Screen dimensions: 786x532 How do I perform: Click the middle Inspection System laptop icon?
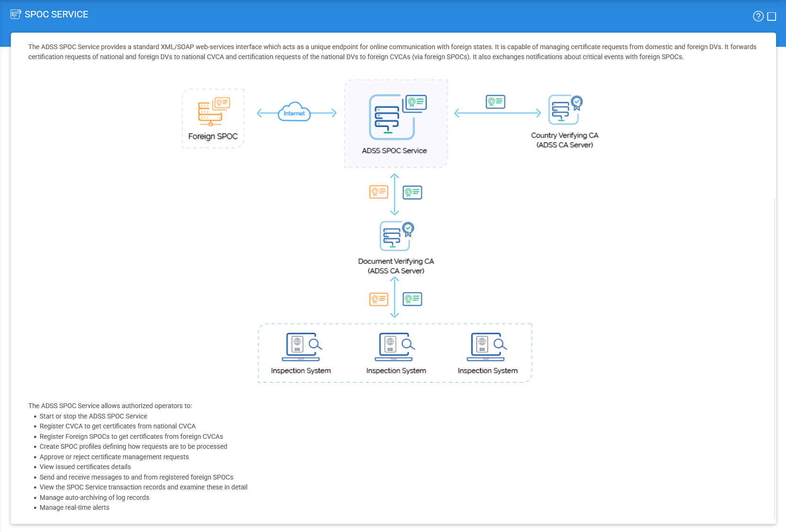point(395,347)
